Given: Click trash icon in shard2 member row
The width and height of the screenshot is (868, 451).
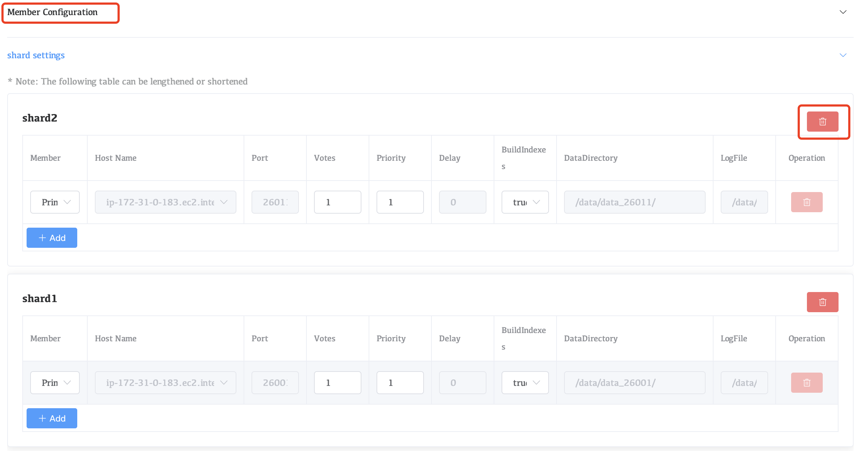Looking at the screenshot, I should (807, 202).
